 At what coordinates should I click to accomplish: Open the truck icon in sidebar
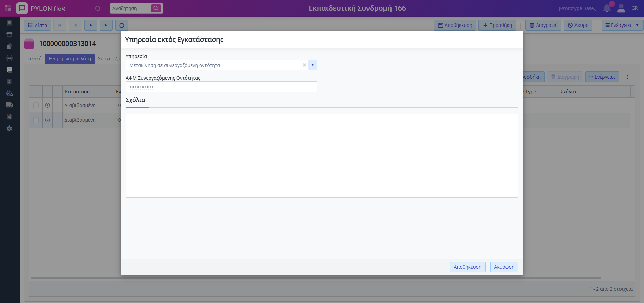click(9, 105)
